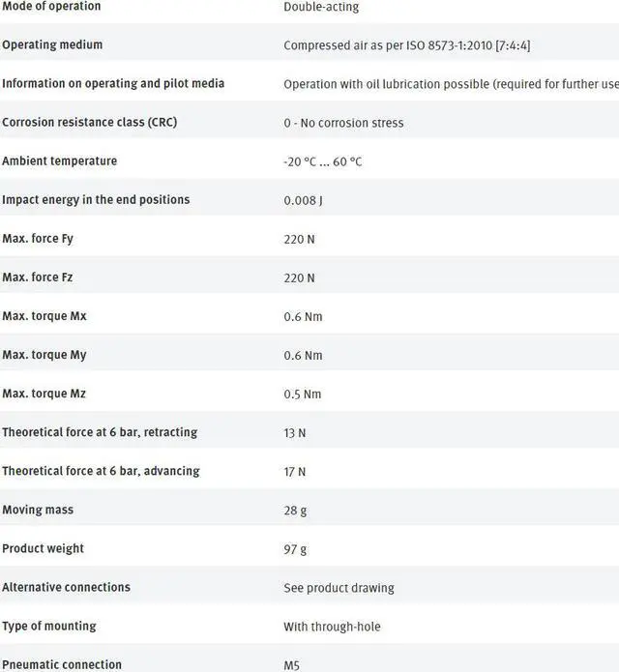This screenshot has width=619, height=672.
Task: Click the 'Max. force Fy' label
Action: (38, 238)
